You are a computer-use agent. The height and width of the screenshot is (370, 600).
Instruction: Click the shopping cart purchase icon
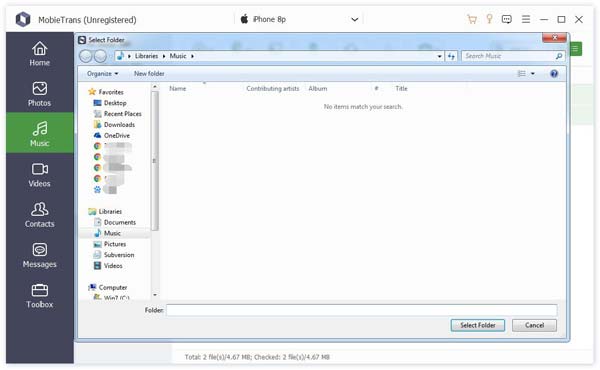(472, 19)
